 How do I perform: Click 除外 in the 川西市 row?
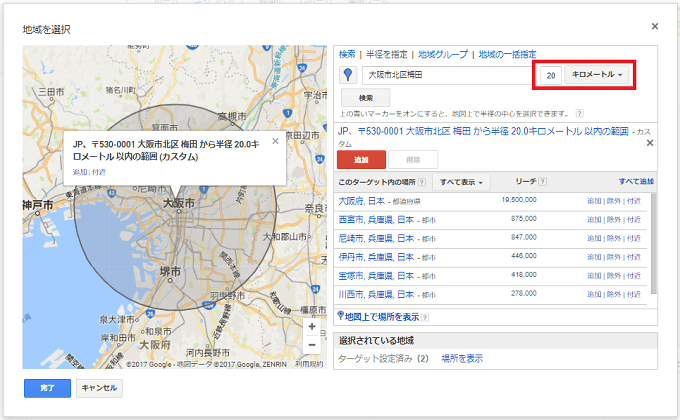coord(614,294)
